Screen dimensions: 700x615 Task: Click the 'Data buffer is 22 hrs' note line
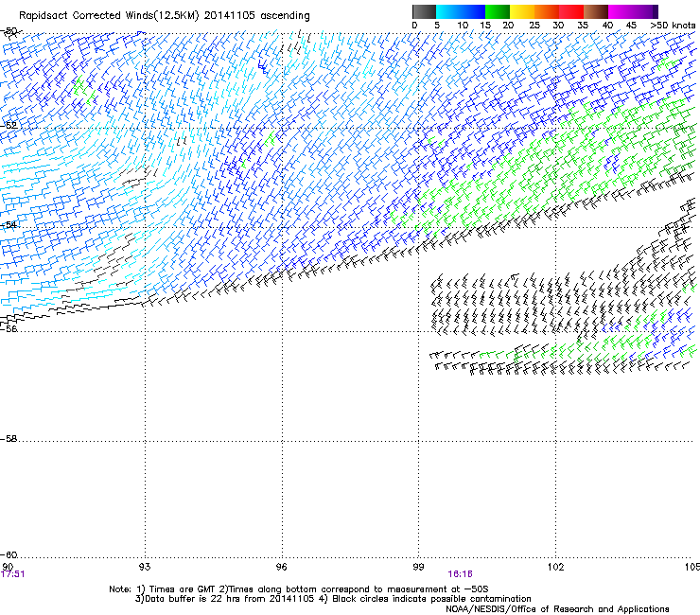pyautogui.click(x=333, y=599)
